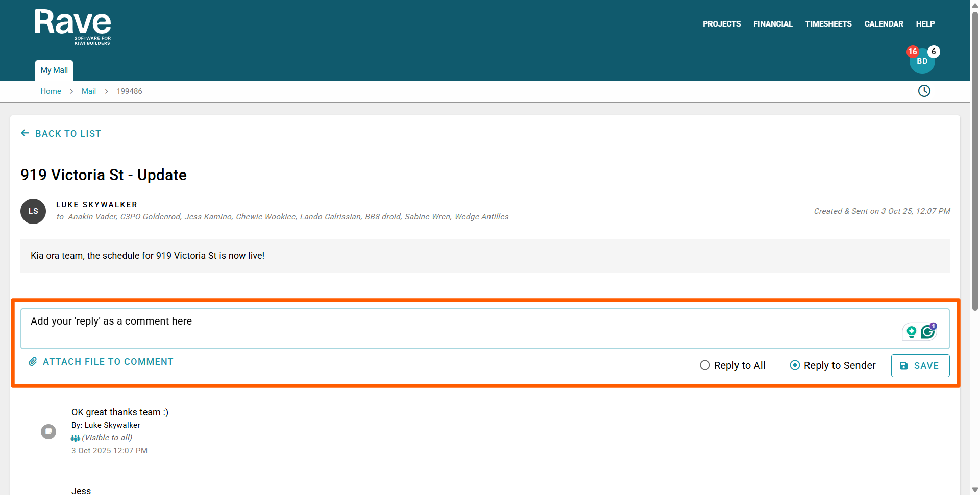Viewport: 980px width, 495px height.
Task: Click the 'By: Luke Skywalker' line
Action: 106,425
